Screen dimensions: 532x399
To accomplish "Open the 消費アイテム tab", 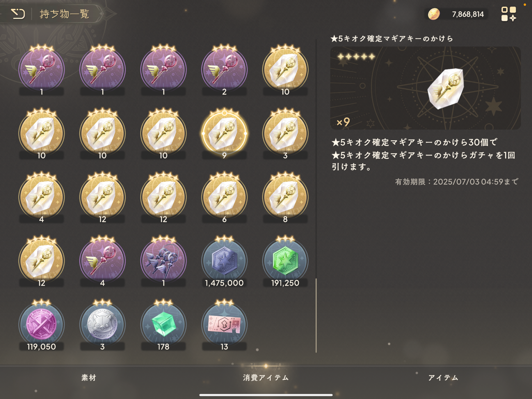I will click(x=266, y=378).
